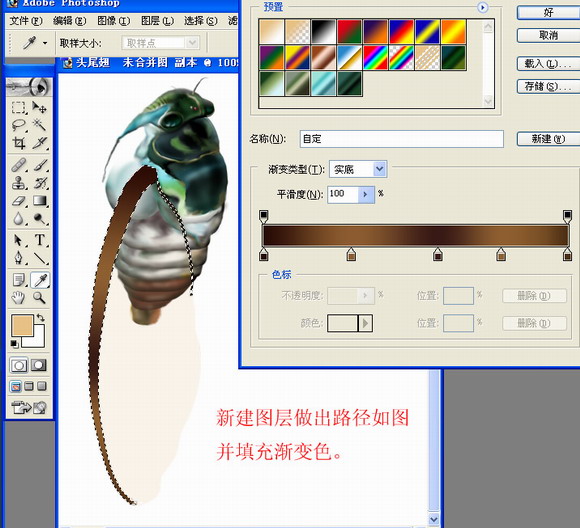This screenshot has width=580, height=528.
Task: Select the Rectangular Marquee tool
Action: coord(18,108)
